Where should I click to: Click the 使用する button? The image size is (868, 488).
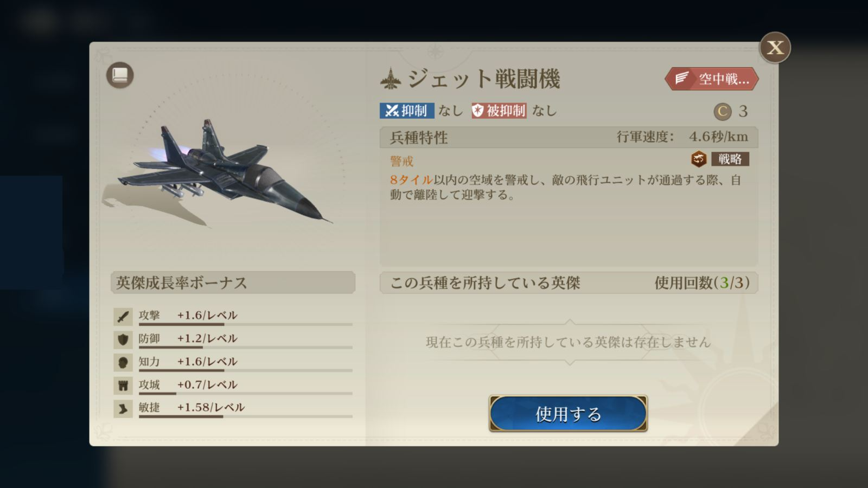(x=568, y=414)
